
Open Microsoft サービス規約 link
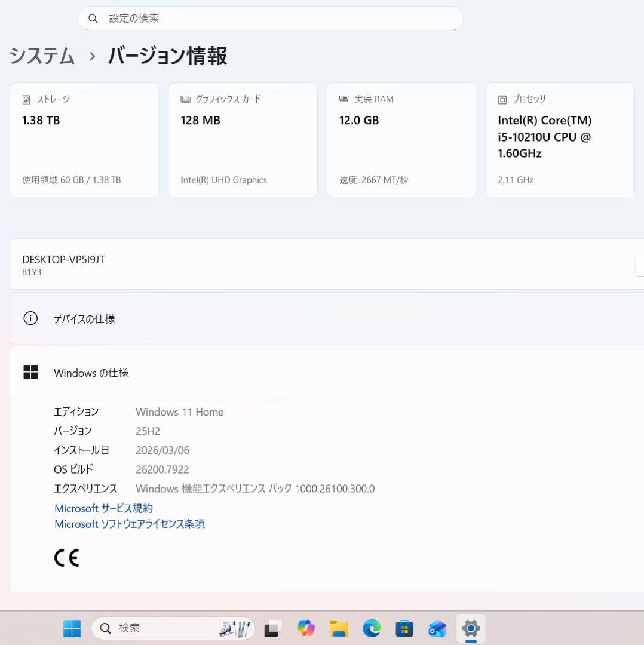pyautogui.click(x=104, y=508)
